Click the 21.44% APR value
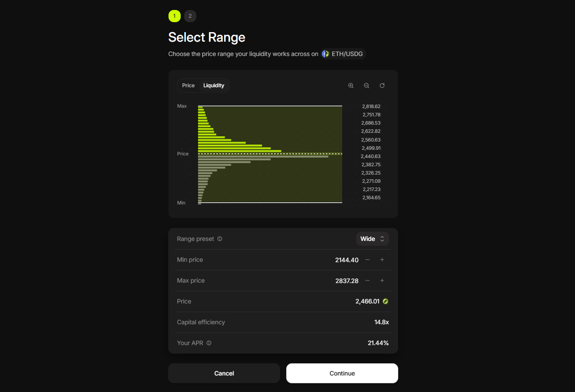 coord(378,343)
